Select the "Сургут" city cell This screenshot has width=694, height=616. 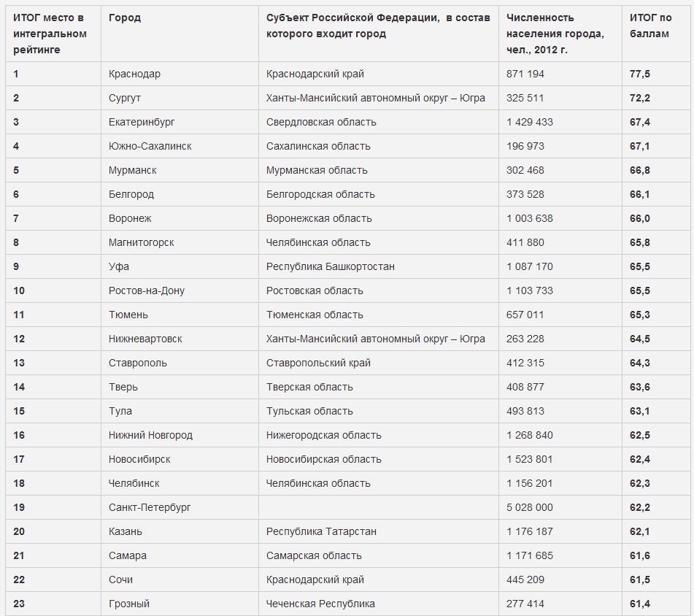tap(125, 98)
